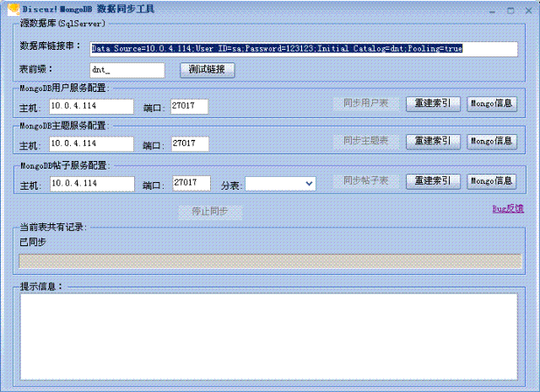The width and height of the screenshot is (540, 392).
Task: Click the database connection string field
Action: click(304, 49)
